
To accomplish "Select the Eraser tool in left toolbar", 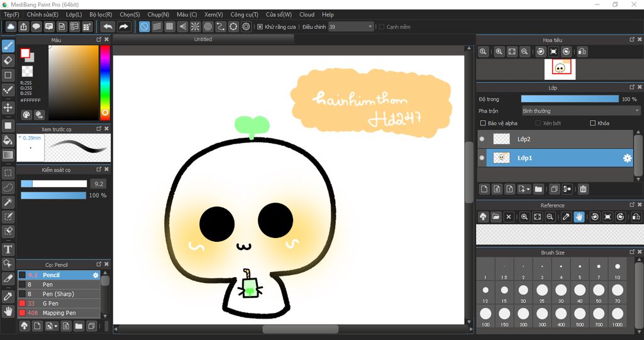I will pos(8,60).
